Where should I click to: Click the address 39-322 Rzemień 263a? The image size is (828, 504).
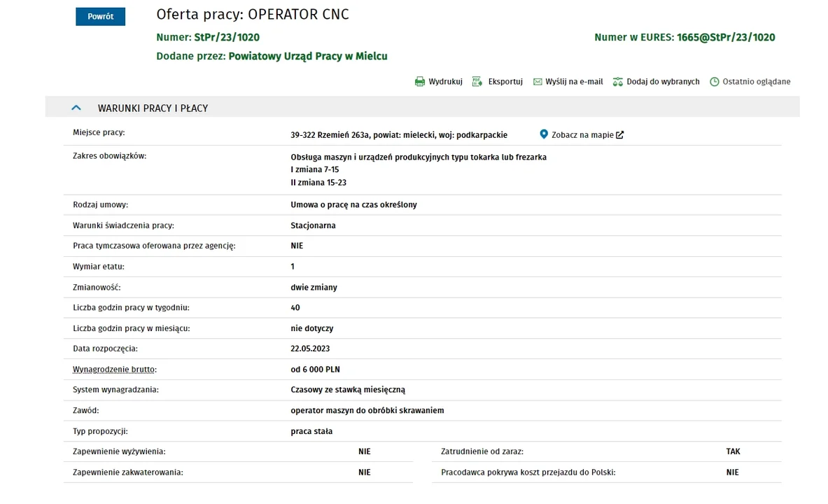330,134
